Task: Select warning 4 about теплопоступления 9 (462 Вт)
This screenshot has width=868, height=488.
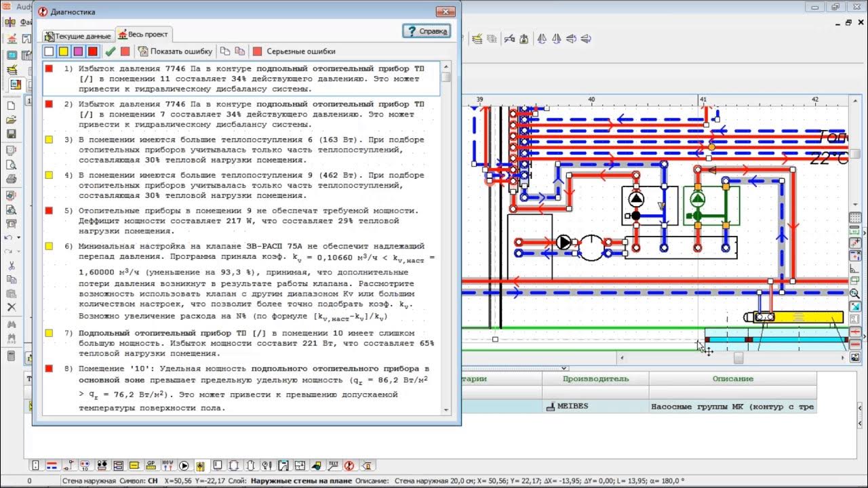Action: pos(241,185)
